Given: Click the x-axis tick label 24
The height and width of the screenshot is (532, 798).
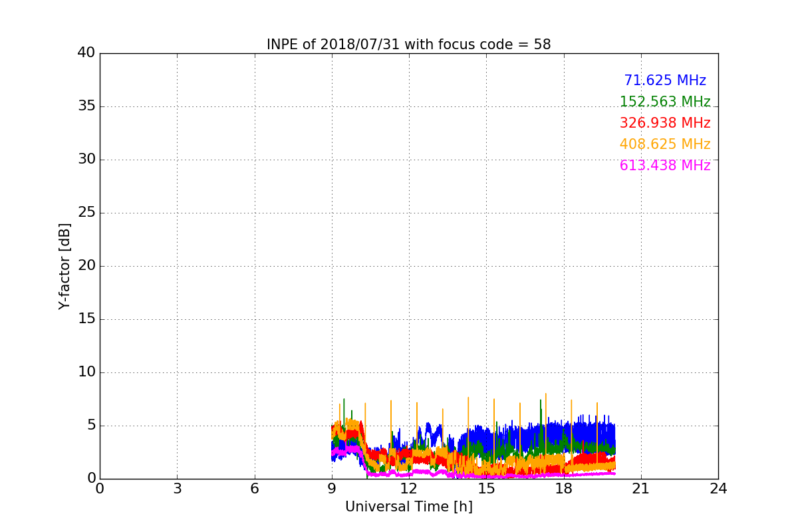Looking at the screenshot, I should pos(718,489).
